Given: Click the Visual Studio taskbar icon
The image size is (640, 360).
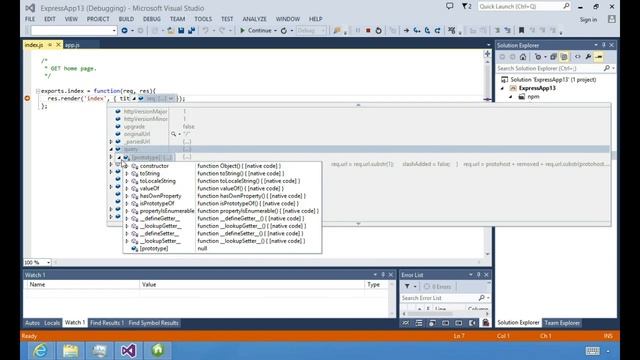Looking at the screenshot, I should tap(129, 351).
